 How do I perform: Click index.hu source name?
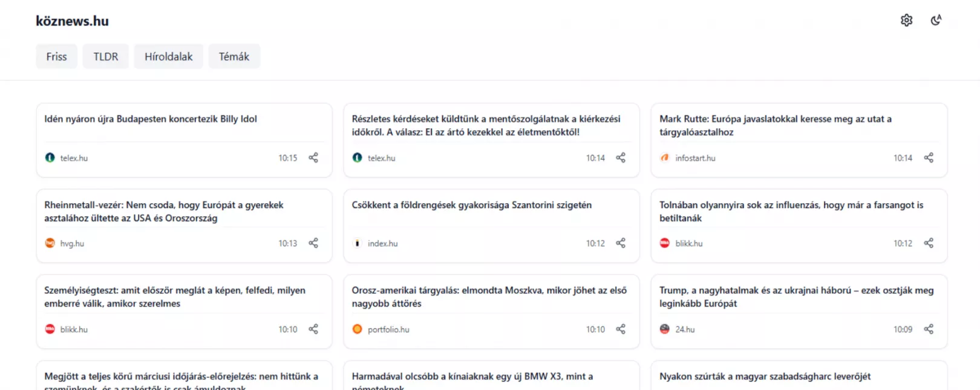coord(383,243)
